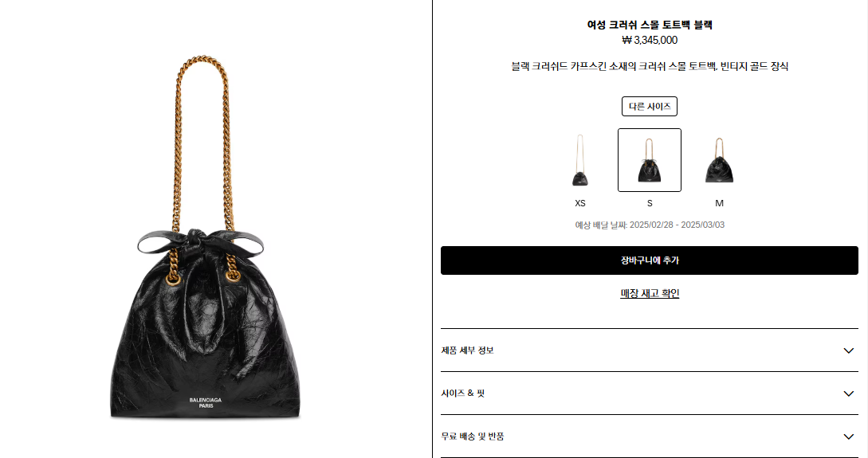
Task: Open the 매장 재고 확인 link
Action: pos(650,293)
